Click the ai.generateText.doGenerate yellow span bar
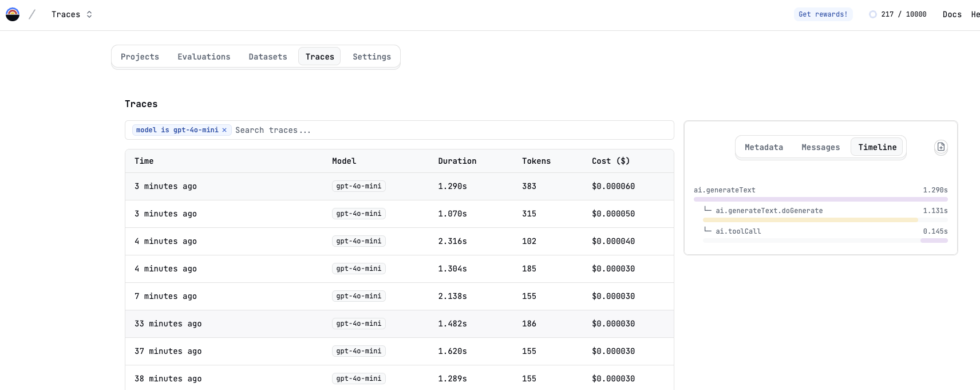The height and width of the screenshot is (390, 980). pos(810,220)
